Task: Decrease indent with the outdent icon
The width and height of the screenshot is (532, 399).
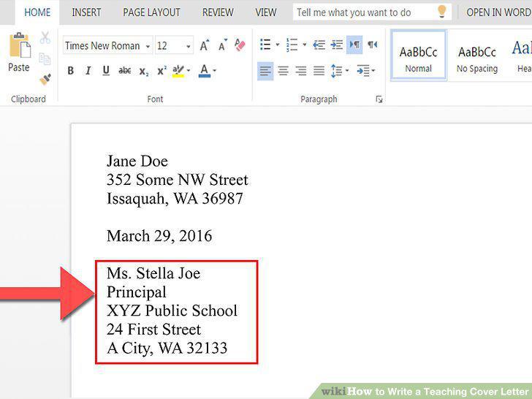Action: 319,45
